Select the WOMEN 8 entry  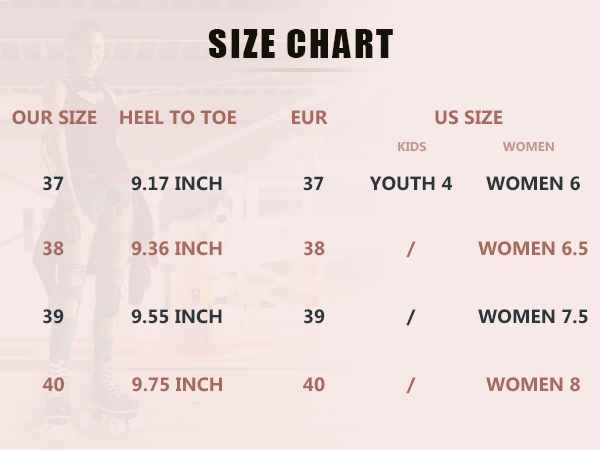[x=533, y=385]
